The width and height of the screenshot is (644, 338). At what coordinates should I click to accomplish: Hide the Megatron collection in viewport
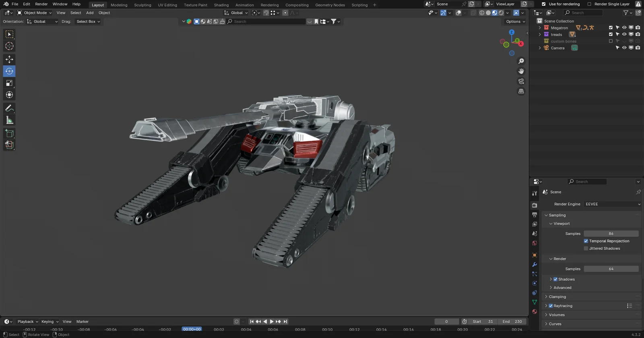624,28
